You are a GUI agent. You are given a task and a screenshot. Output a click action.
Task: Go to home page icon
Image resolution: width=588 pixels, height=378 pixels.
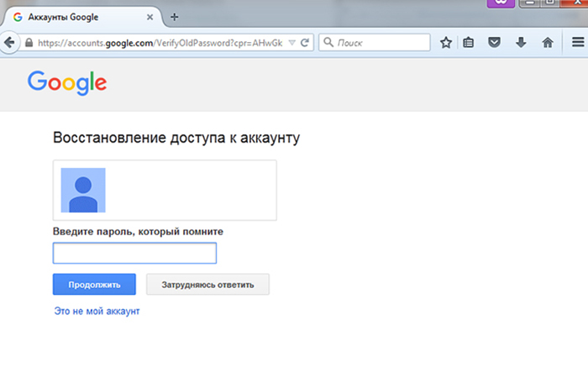548,42
